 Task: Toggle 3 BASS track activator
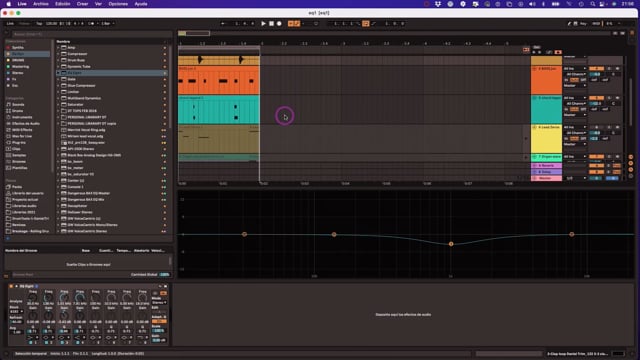click(596, 69)
